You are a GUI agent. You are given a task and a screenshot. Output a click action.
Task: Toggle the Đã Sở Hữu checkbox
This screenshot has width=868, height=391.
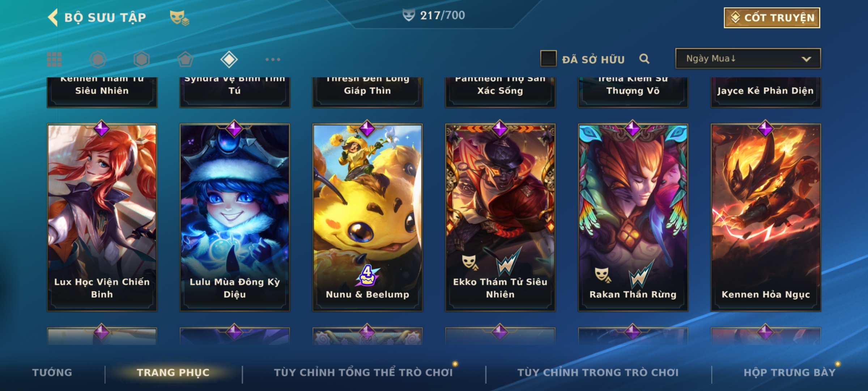548,59
